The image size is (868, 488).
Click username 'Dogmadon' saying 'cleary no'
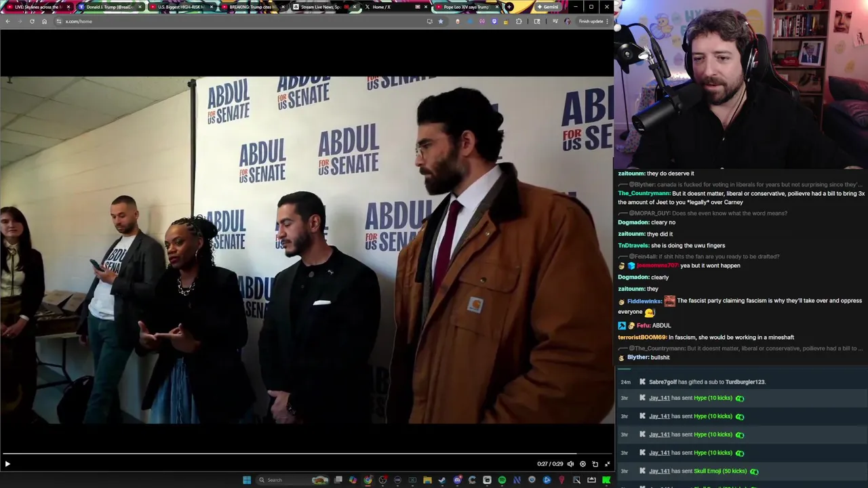click(x=633, y=222)
